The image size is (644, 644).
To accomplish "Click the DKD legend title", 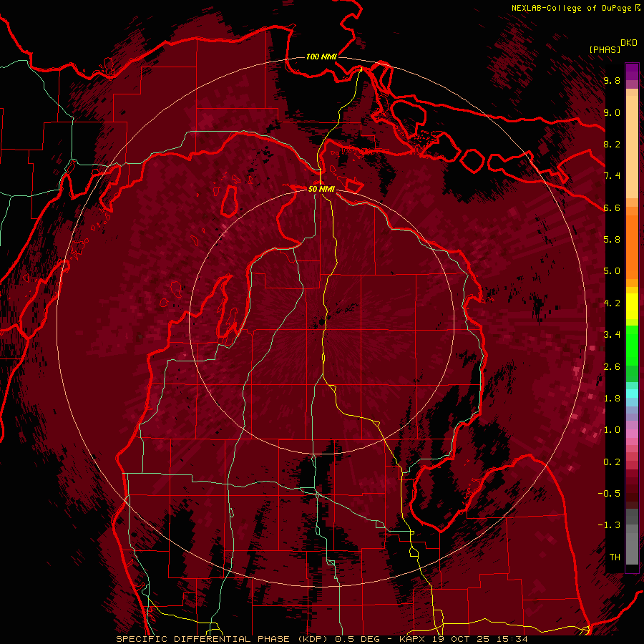I will (629, 43).
